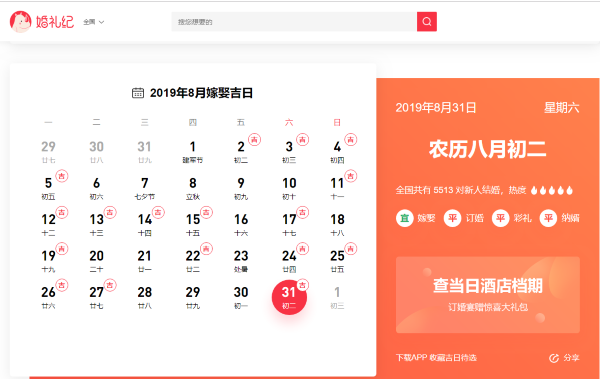Select August 22 廿二 date

pyautogui.click(x=192, y=261)
